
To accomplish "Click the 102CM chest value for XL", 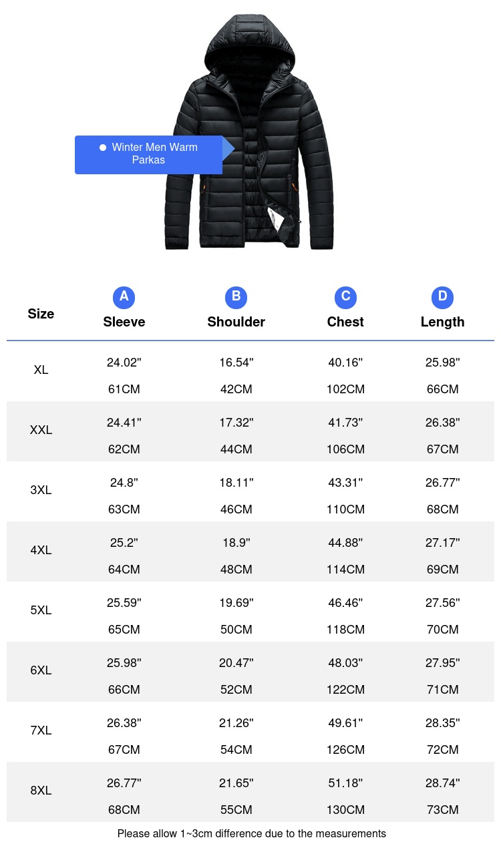I will click(x=345, y=389).
